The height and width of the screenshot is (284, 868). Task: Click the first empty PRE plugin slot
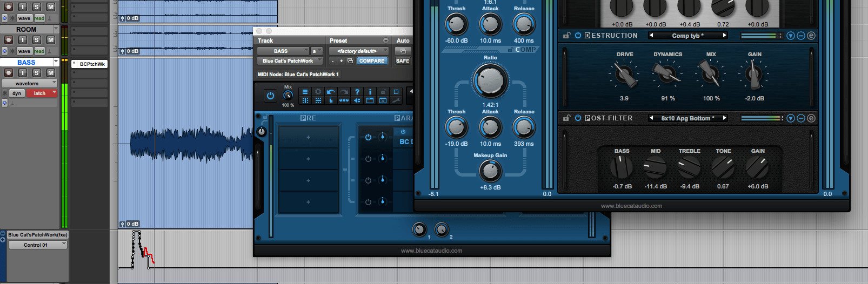[309, 137]
